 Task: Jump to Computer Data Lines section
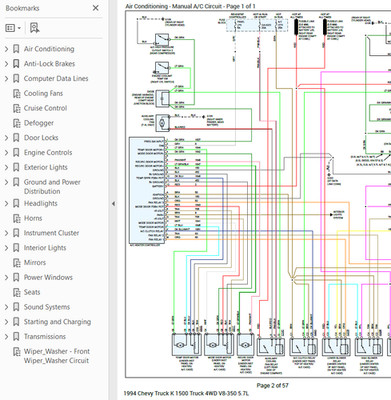click(56, 79)
